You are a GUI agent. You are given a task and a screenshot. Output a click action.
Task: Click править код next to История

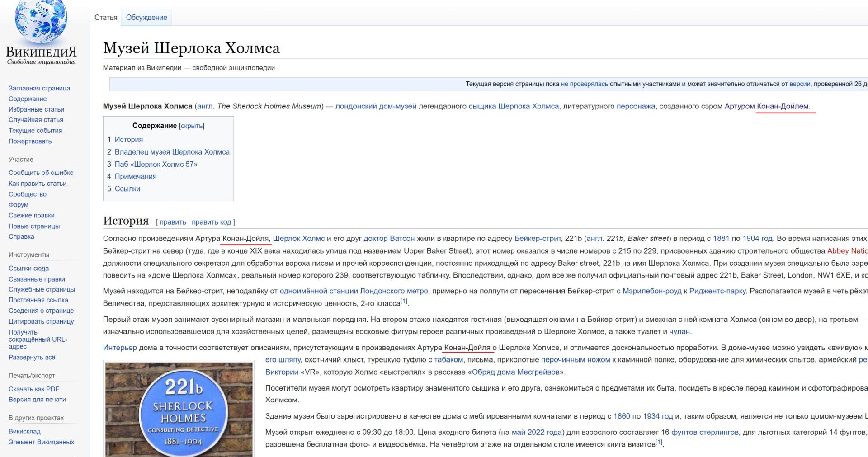(212, 222)
